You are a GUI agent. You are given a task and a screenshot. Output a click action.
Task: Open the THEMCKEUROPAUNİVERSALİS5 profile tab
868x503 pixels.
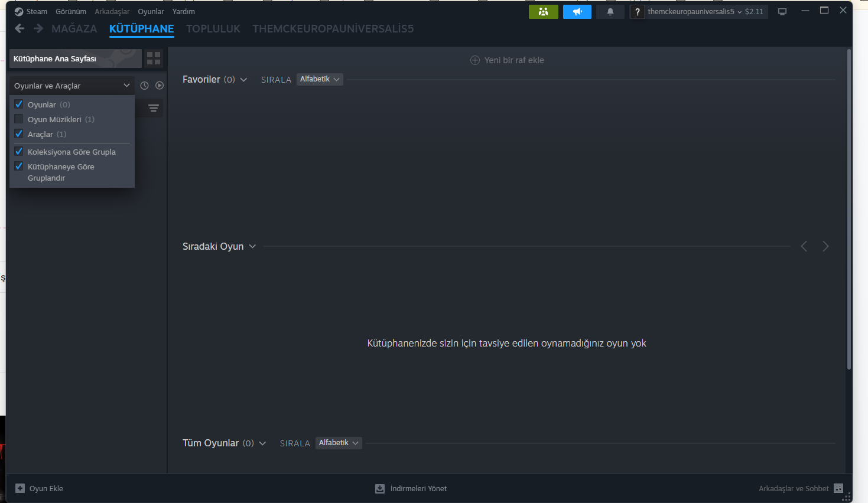pos(333,28)
